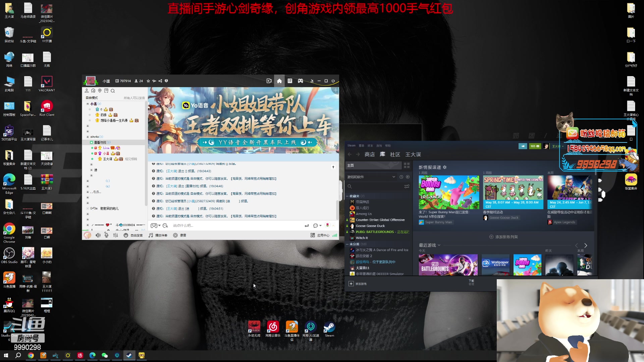Open WeChat from the Windows taskbar

coord(105,355)
